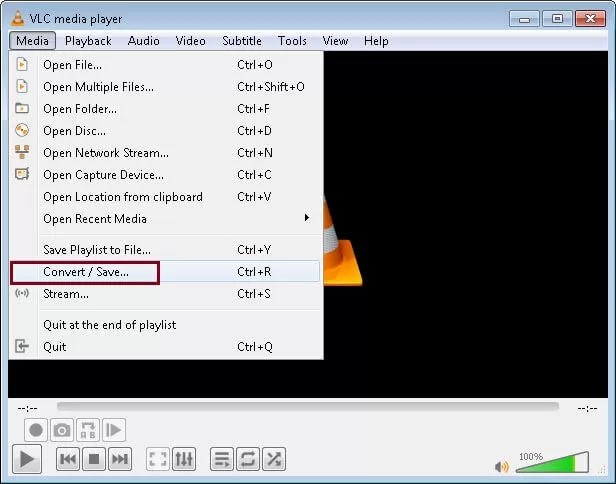Open the Help menu
This screenshot has width=616, height=484.
click(x=376, y=41)
